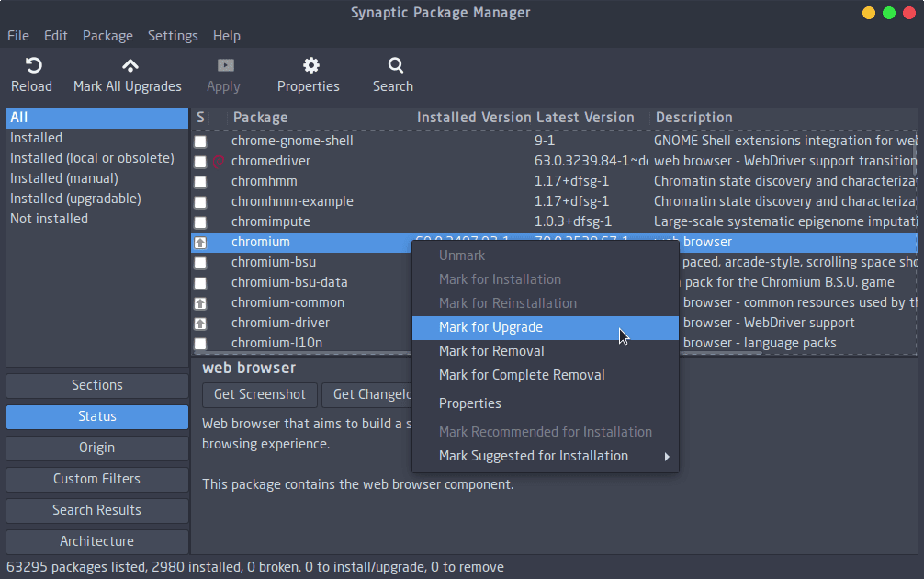
Task: Choose Mark for Upgrade
Action: pyautogui.click(x=545, y=328)
